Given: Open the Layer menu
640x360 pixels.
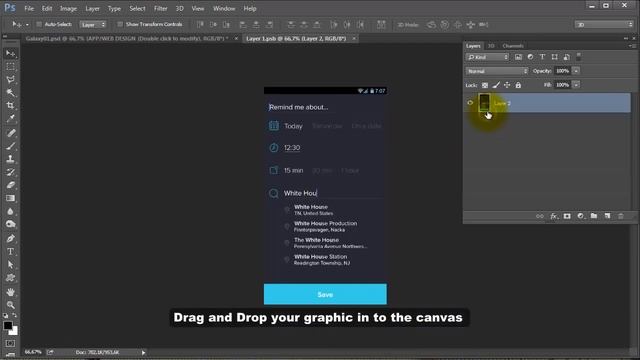Looking at the screenshot, I should pos(92,8).
